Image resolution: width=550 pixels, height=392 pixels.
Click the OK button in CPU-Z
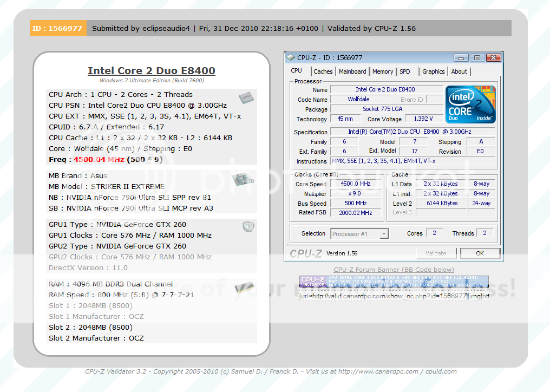click(480, 253)
